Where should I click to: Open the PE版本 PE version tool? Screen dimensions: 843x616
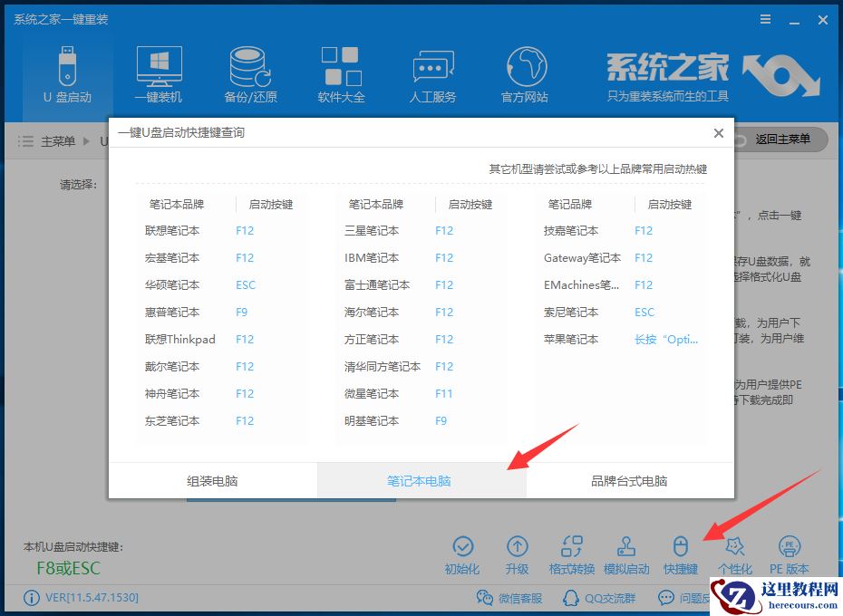[790, 553]
